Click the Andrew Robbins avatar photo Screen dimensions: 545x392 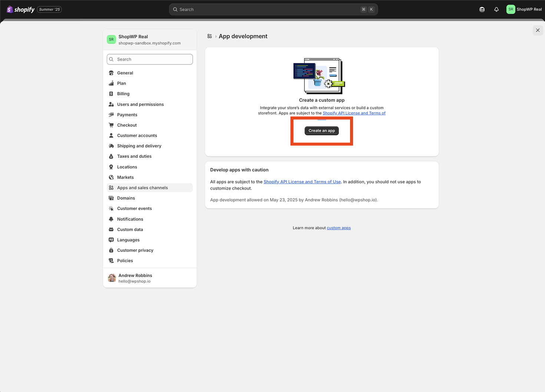click(x=112, y=278)
